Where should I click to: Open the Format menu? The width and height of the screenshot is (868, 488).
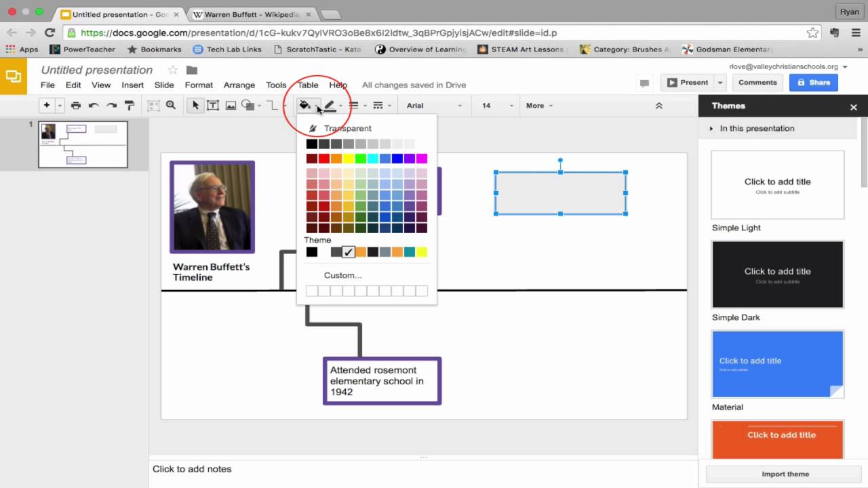point(199,85)
